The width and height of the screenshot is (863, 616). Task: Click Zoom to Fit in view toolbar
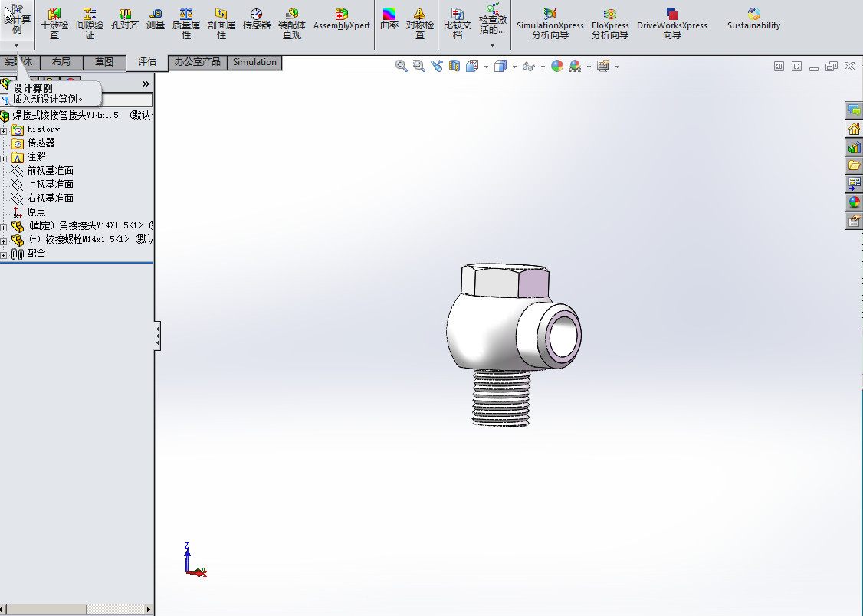point(402,67)
